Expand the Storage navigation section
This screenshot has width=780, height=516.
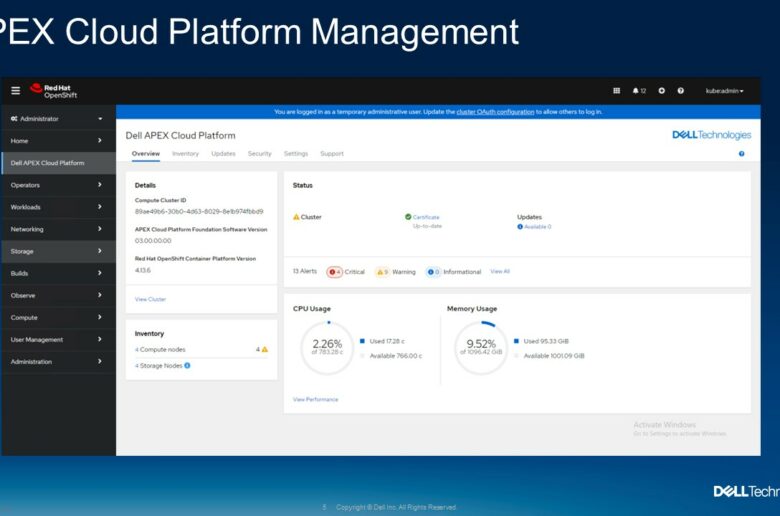click(58, 251)
